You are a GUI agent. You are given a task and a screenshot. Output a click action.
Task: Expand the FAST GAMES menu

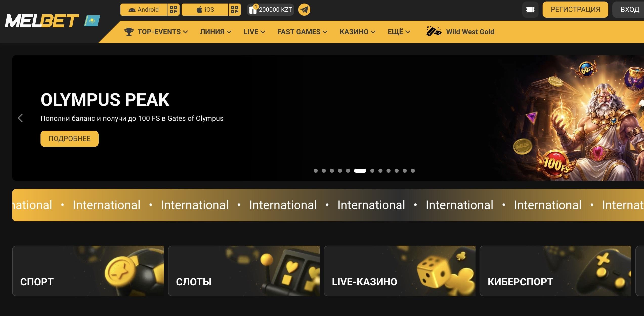tap(303, 32)
